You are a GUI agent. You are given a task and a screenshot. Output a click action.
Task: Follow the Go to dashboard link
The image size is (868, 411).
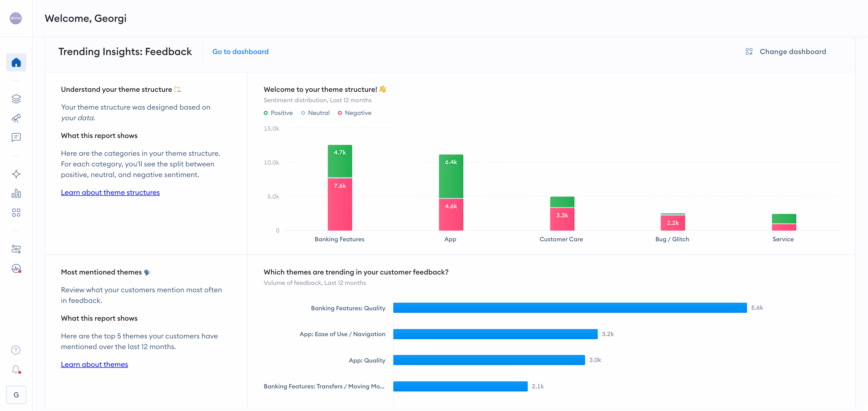click(240, 52)
